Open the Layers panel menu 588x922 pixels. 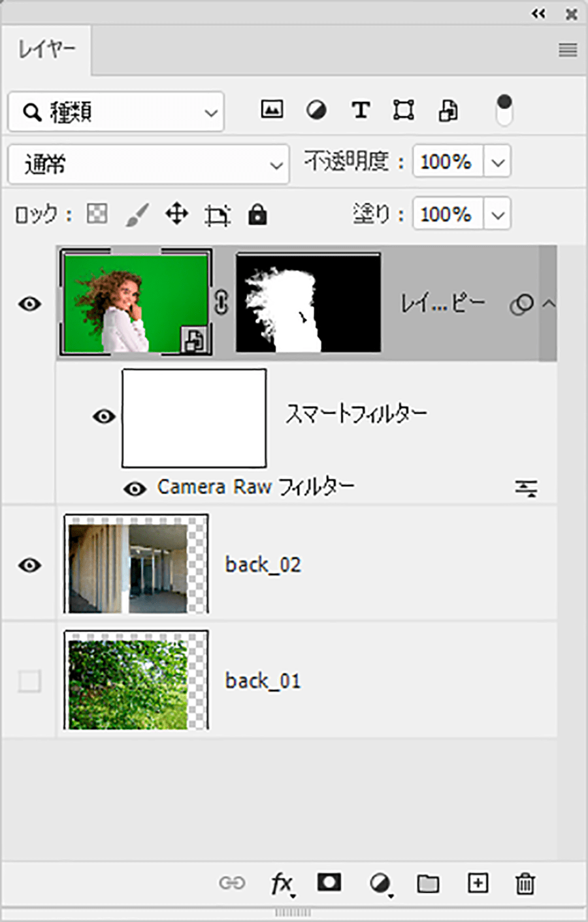[568, 50]
